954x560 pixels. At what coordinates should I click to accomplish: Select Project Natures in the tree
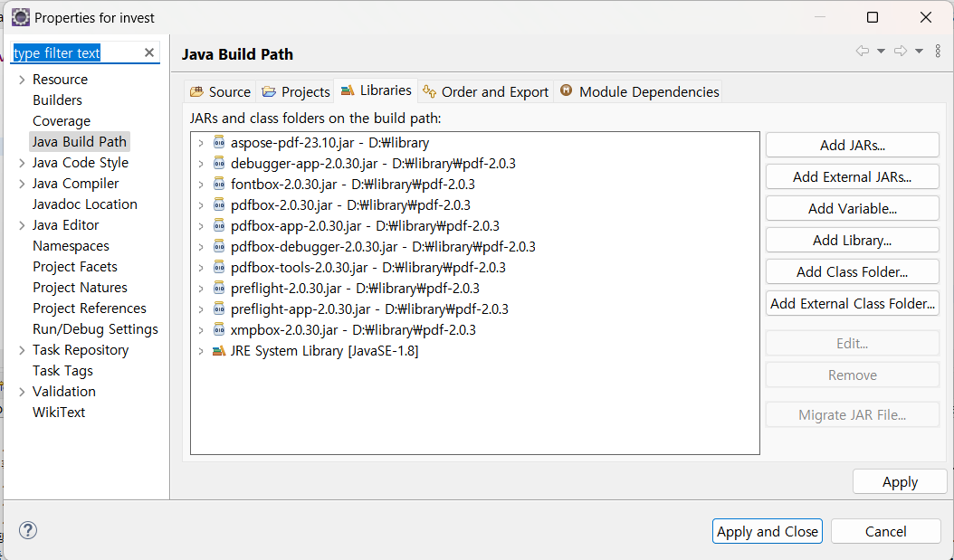point(80,288)
